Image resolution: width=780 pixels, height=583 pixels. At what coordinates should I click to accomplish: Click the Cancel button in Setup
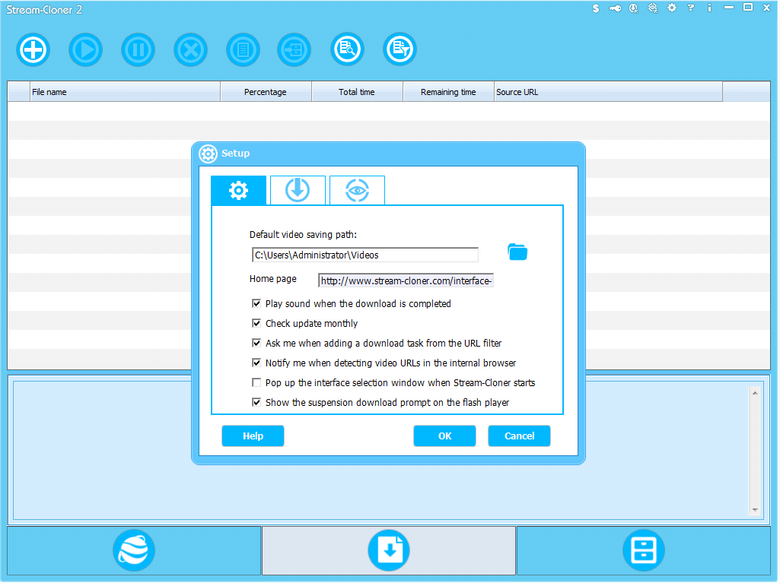(519, 436)
